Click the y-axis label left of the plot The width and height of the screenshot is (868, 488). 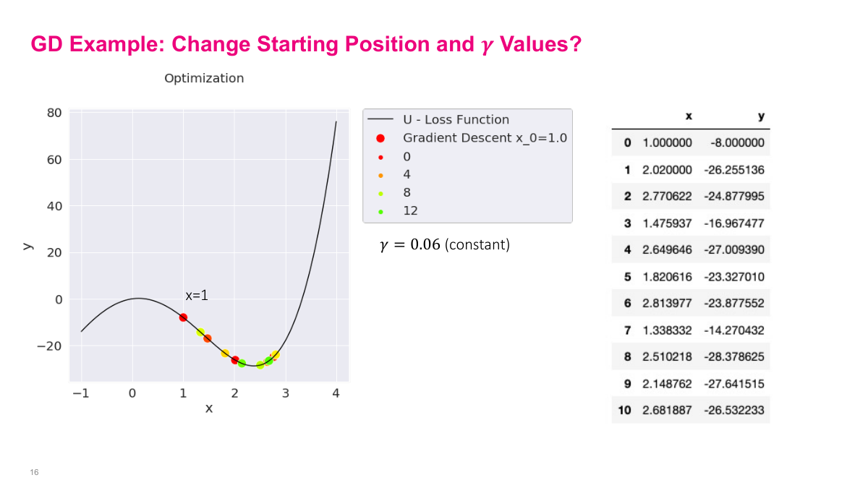click(x=28, y=246)
